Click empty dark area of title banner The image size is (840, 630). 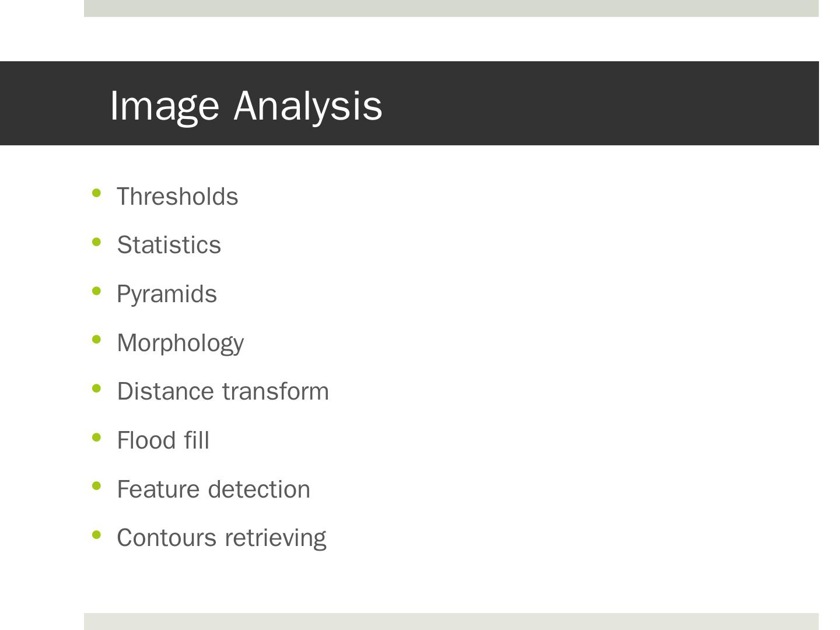coord(601,103)
